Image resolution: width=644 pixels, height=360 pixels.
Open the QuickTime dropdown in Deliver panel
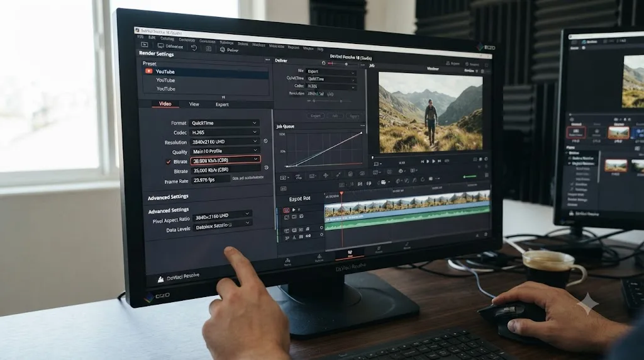tap(331, 79)
